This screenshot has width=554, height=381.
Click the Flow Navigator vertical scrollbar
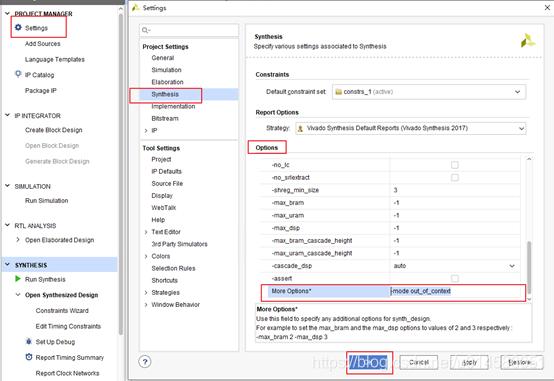(x=121, y=173)
